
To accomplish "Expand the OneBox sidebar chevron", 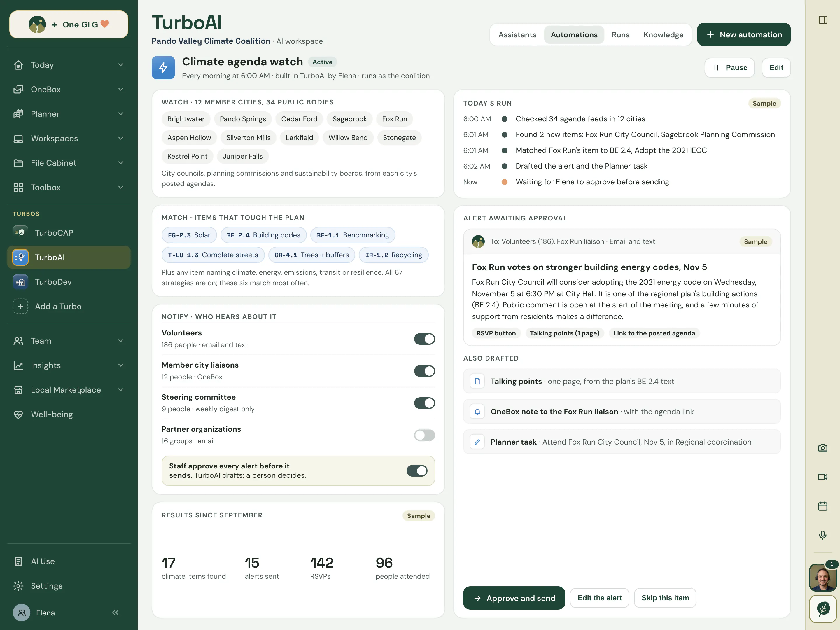I will point(121,89).
